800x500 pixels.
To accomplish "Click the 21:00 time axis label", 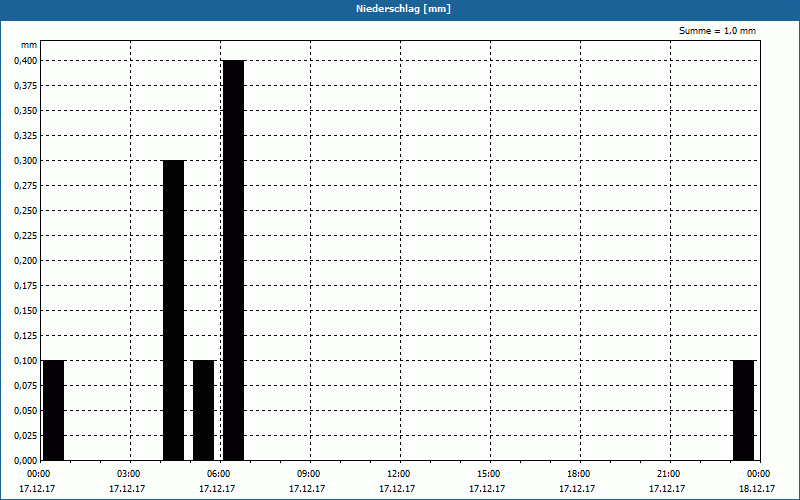I will [x=668, y=474].
